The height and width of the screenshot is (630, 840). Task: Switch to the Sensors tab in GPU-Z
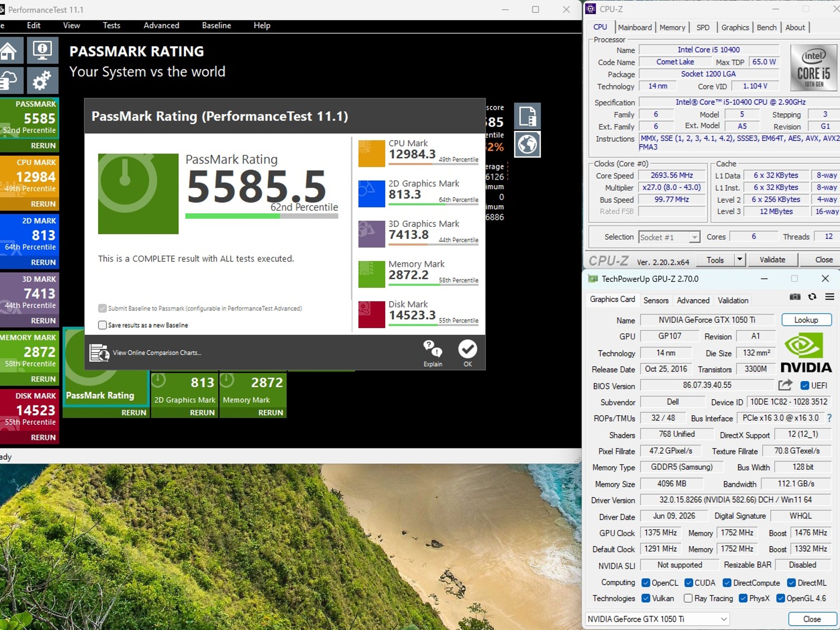(x=656, y=300)
